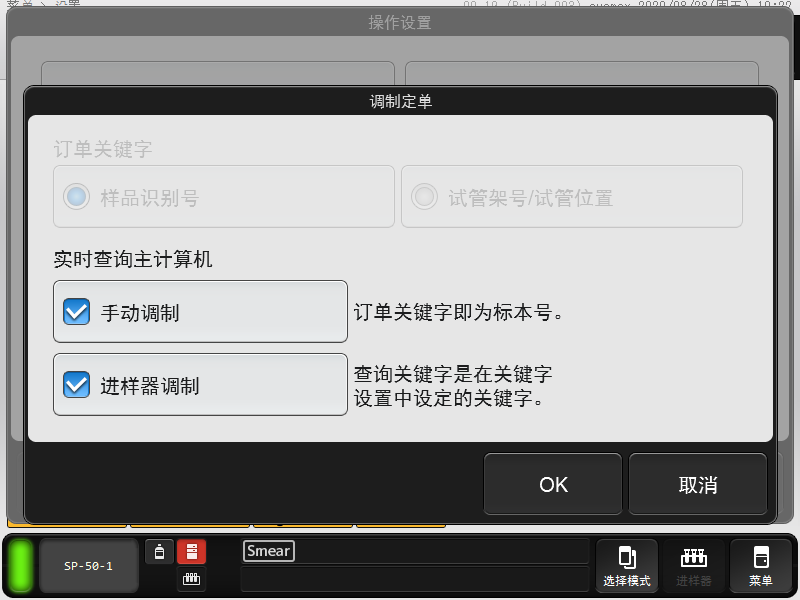Toggle the 进样器调制 checkbox
This screenshot has height=600, width=800.
point(77,384)
